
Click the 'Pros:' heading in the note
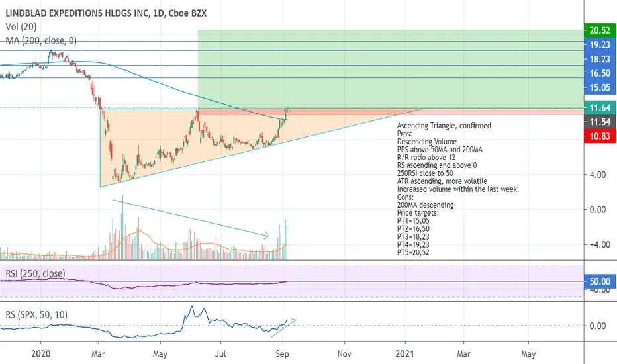pyautogui.click(x=404, y=134)
